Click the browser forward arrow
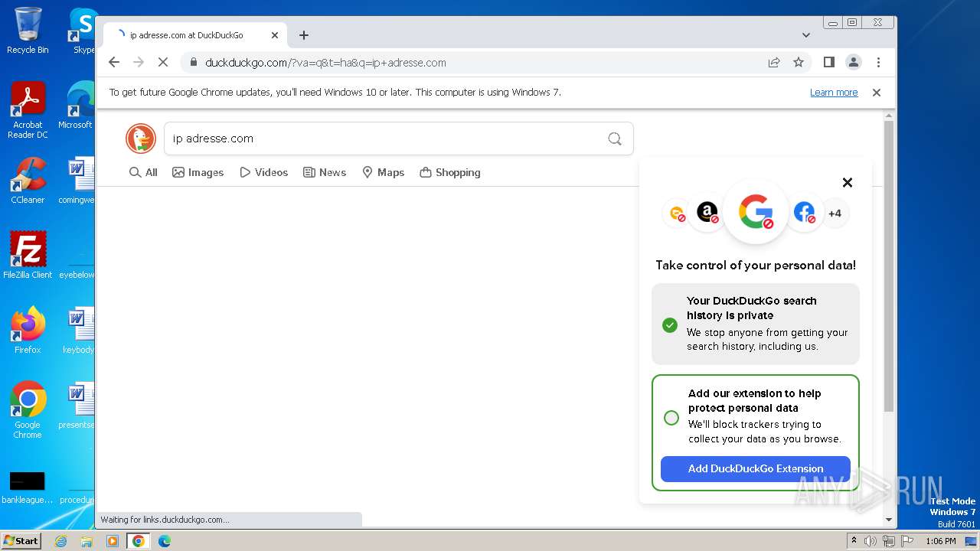 (139, 63)
